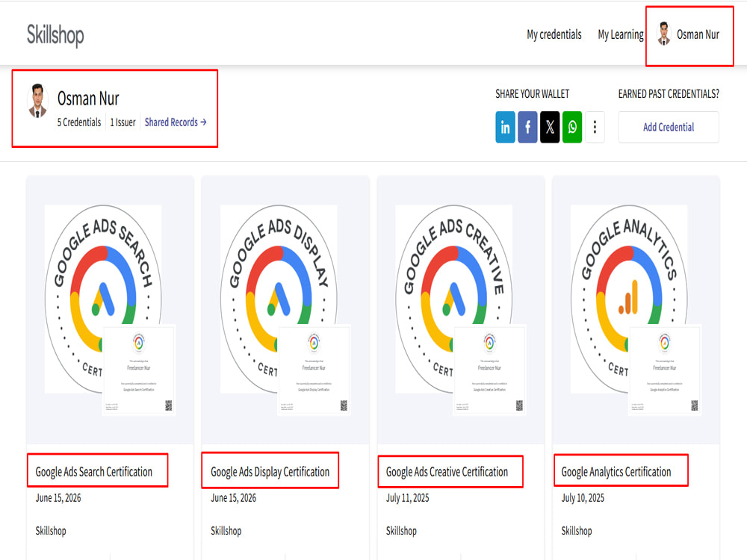Share wallet via WhatsApp
The height and width of the screenshot is (560, 747).
tap(572, 127)
